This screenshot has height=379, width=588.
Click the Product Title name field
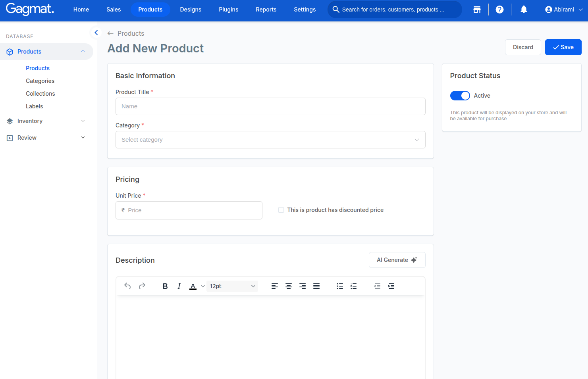[270, 106]
